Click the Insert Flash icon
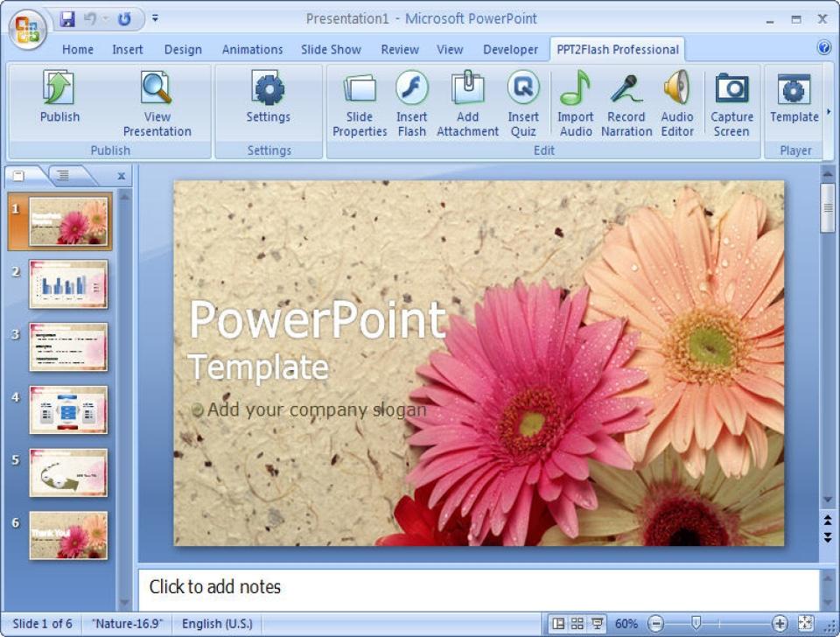 [x=411, y=89]
